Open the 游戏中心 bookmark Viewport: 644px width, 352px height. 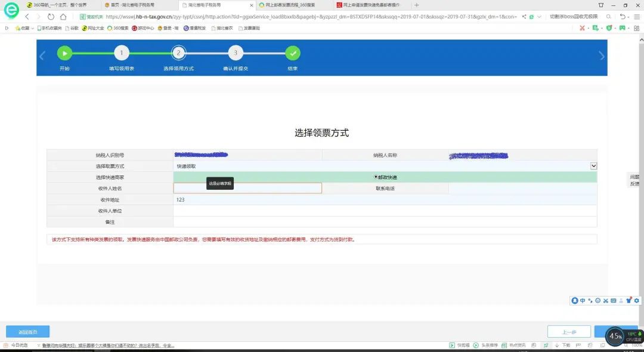[x=143, y=28]
